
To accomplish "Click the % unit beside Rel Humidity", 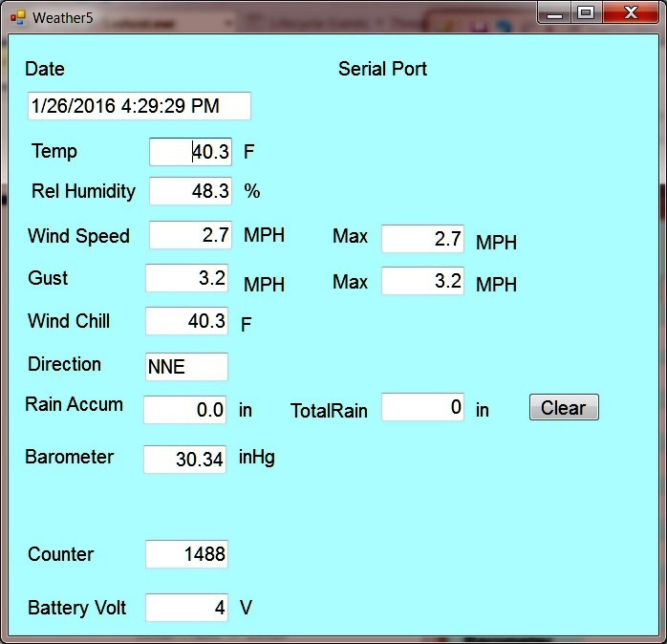I will [x=252, y=191].
